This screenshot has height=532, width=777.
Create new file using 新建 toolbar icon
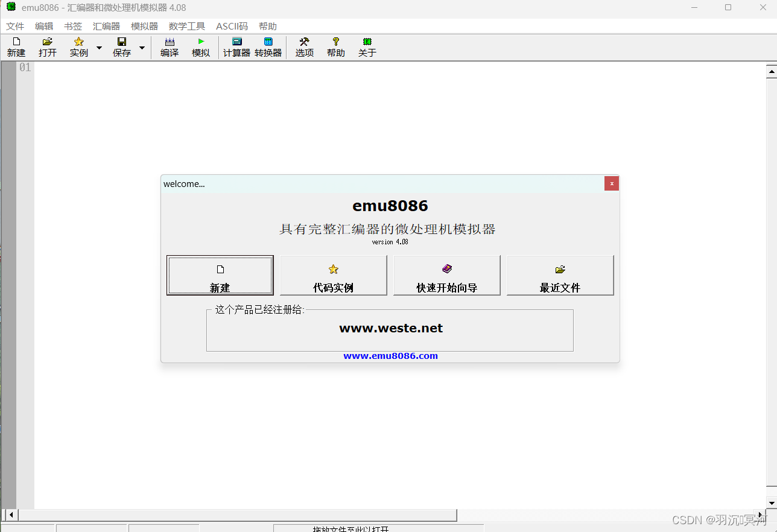click(16, 46)
